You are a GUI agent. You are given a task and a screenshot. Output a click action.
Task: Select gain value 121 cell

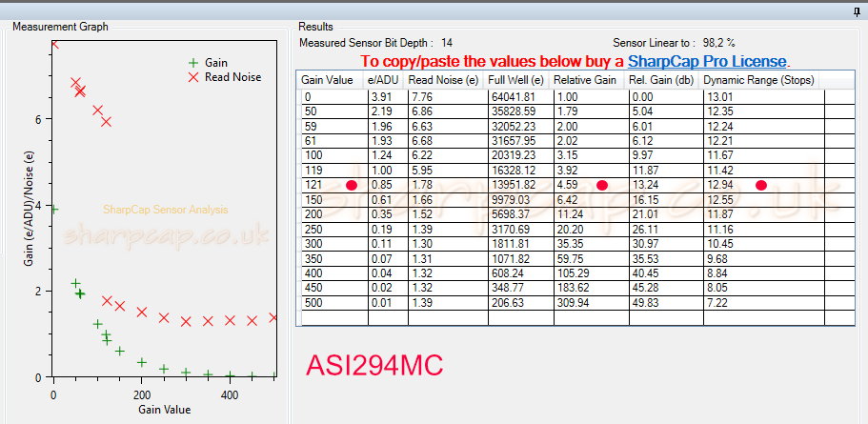point(333,185)
